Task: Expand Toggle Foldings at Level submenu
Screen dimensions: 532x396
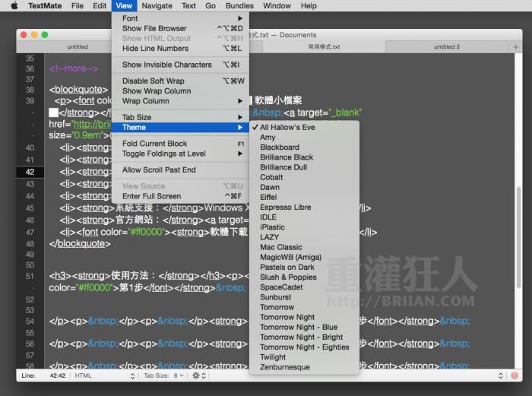Action: coord(180,154)
